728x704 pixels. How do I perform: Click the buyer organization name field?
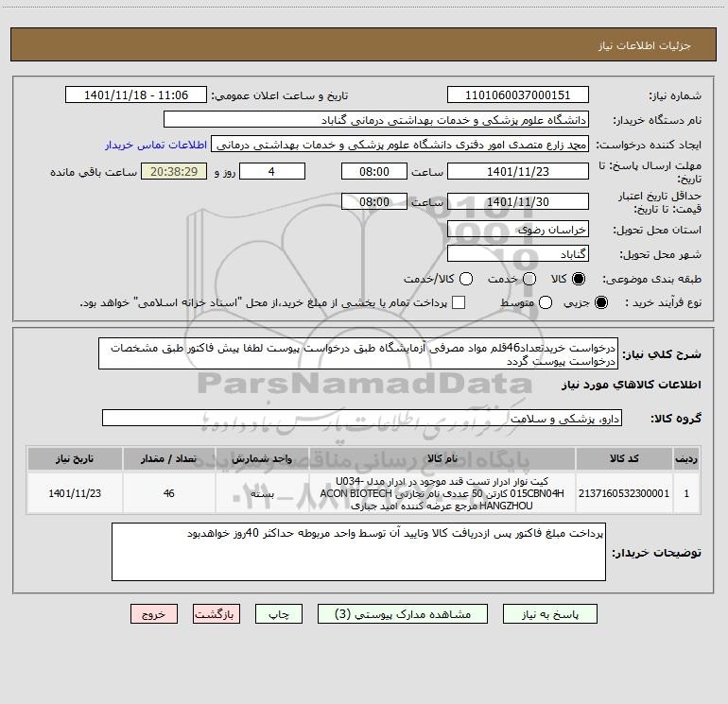(376, 120)
